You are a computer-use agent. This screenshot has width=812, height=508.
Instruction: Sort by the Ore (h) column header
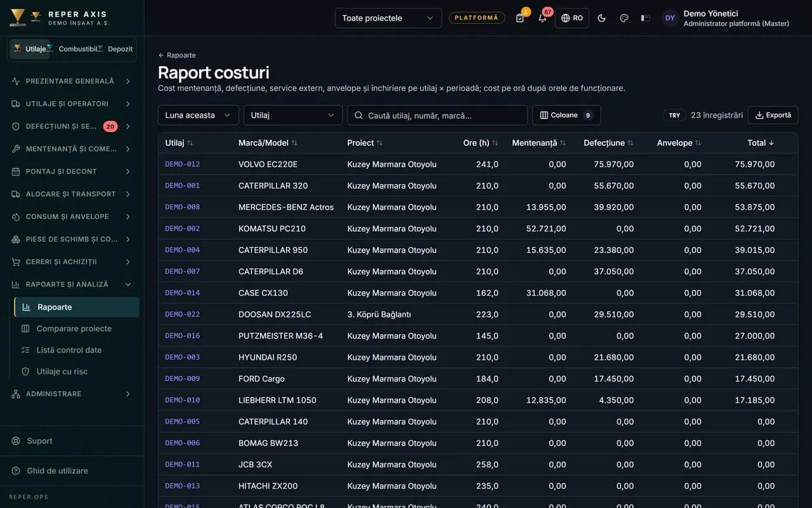coord(480,143)
